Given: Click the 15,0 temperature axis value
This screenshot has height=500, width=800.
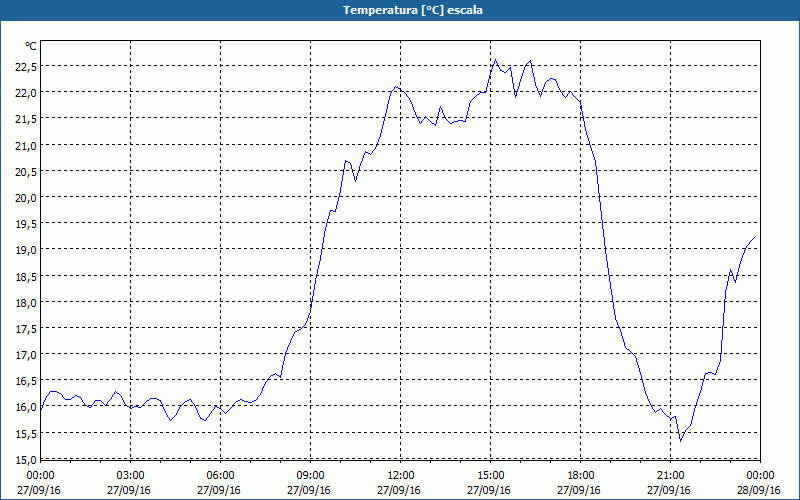Looking at the screenshot, I should pos(25,460).
